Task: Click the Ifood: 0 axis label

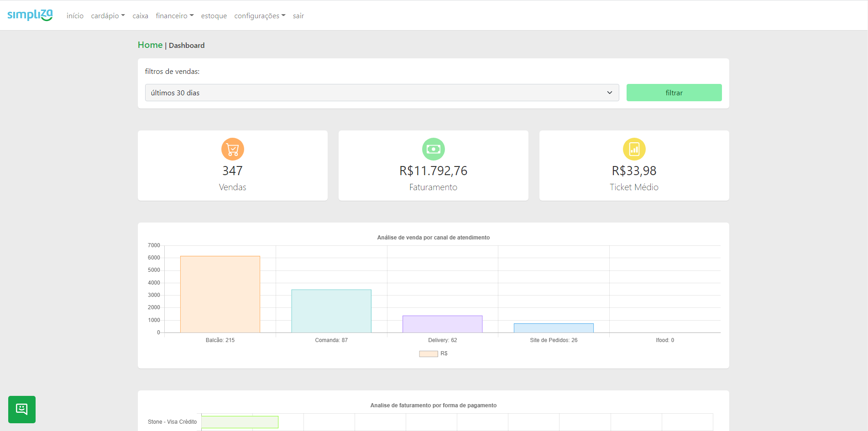Action: click(665, 340)
